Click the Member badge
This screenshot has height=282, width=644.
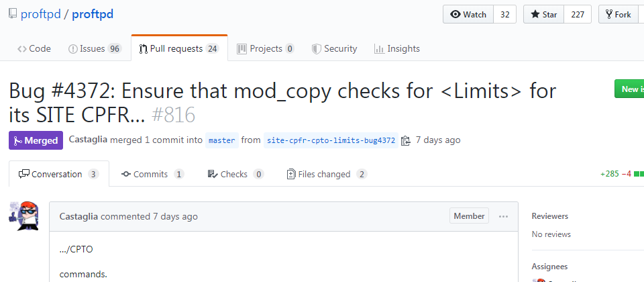coord(469,216)
